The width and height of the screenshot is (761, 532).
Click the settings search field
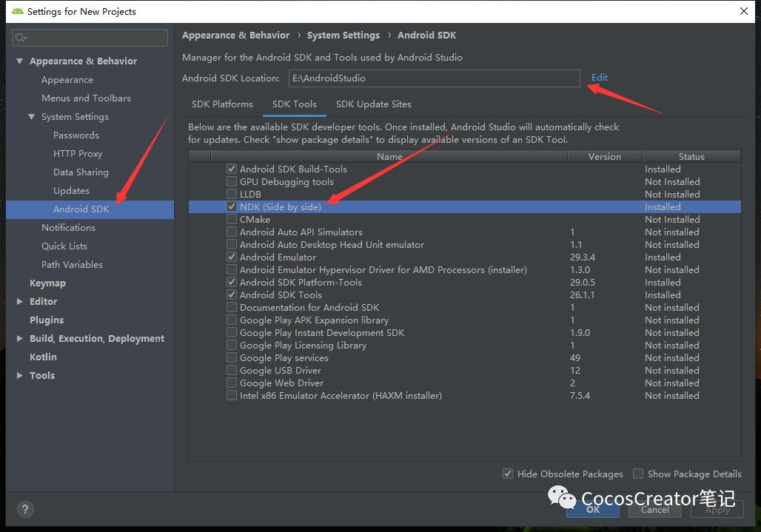[90, 38]
